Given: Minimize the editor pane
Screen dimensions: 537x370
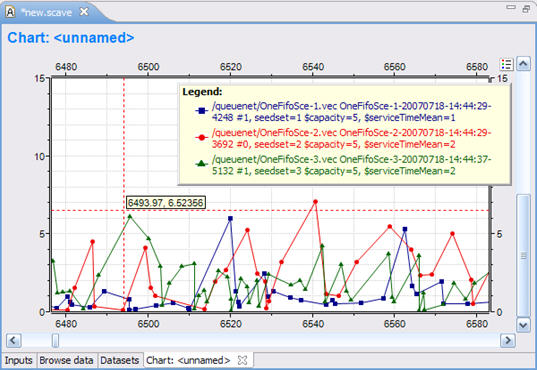Looking at the screenshot, I should point(511,7).
